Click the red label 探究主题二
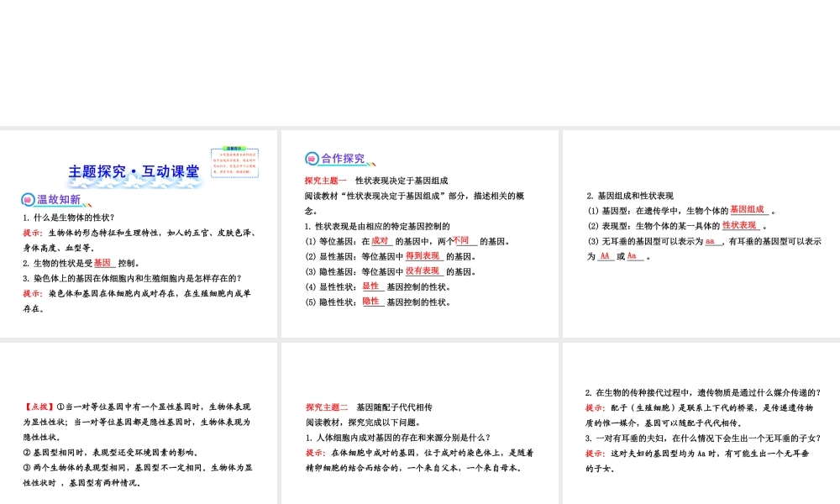 point(327,407)
